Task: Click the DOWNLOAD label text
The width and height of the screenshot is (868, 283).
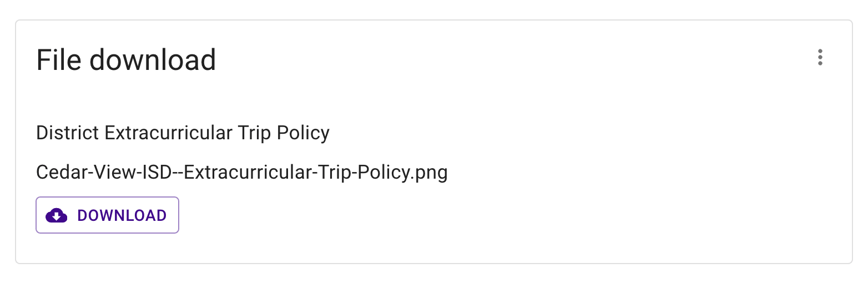Action: (122, 215)
